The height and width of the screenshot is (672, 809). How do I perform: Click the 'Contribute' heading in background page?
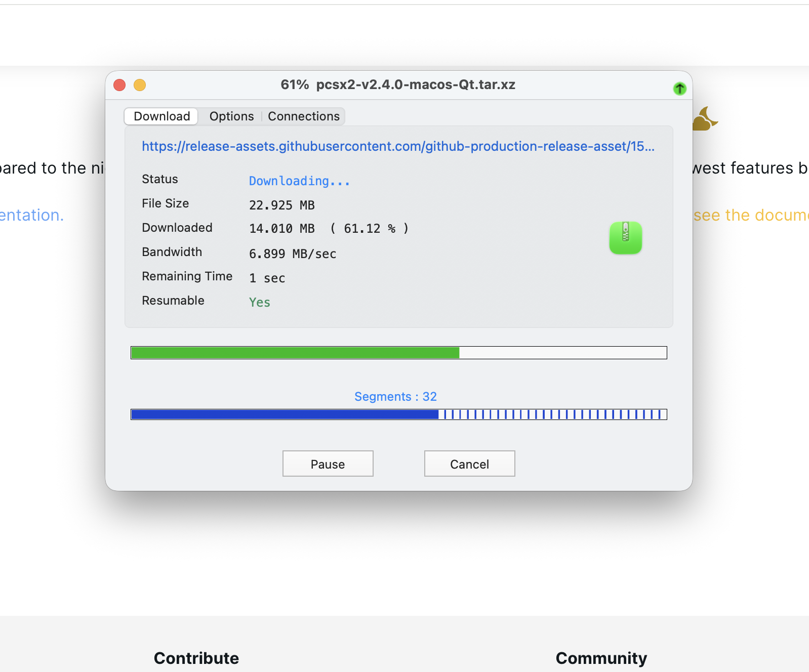click(196, 658)
